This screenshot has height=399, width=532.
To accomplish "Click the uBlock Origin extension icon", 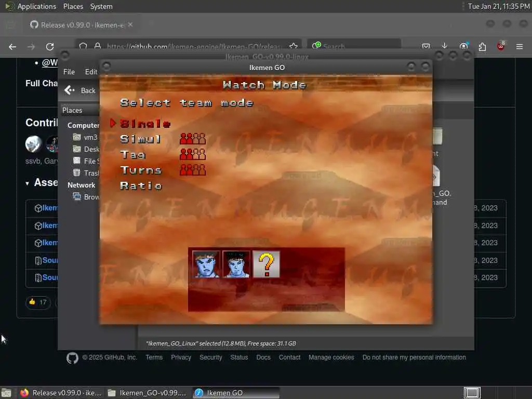I will coord(501,46).
